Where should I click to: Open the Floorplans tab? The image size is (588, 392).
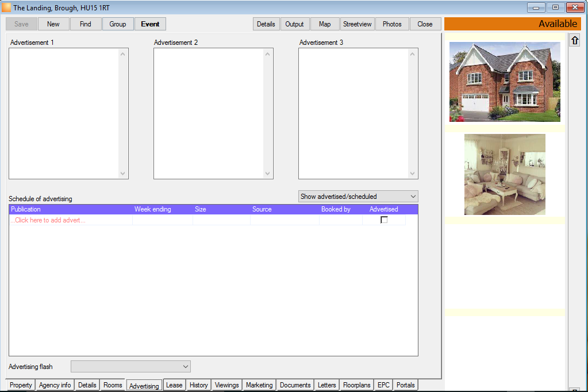(x=356, y=385)
